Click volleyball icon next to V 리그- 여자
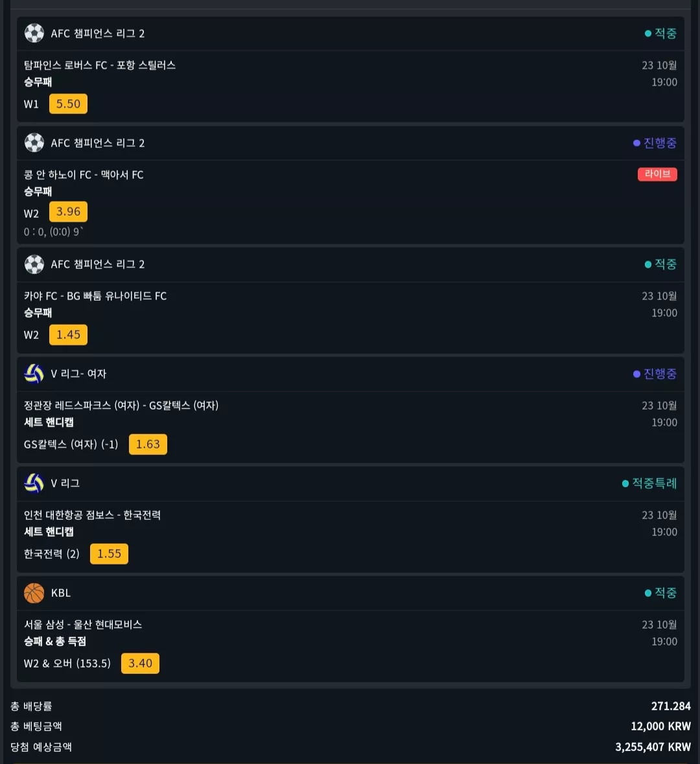The height and width of the screenshot is (764, 700). pyautogui.click(x=34, y=374)
